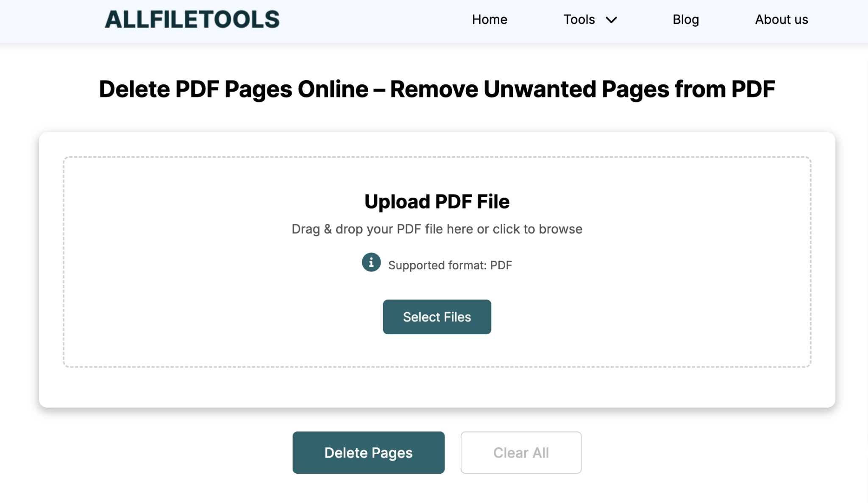Go to the Home page
The height and width of the screenshot is (503, 868).
pyautogui.click(x=490, y=20)
